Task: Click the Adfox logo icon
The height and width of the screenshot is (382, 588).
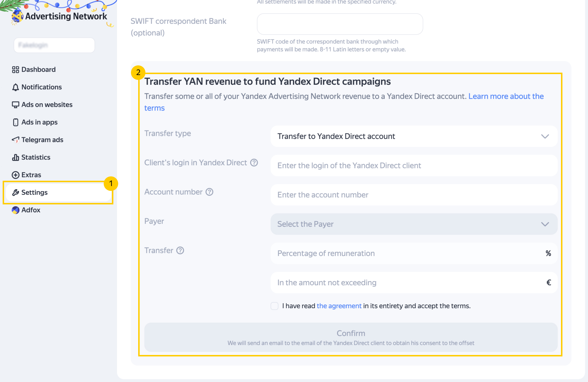Action: (x=15, y=210)
